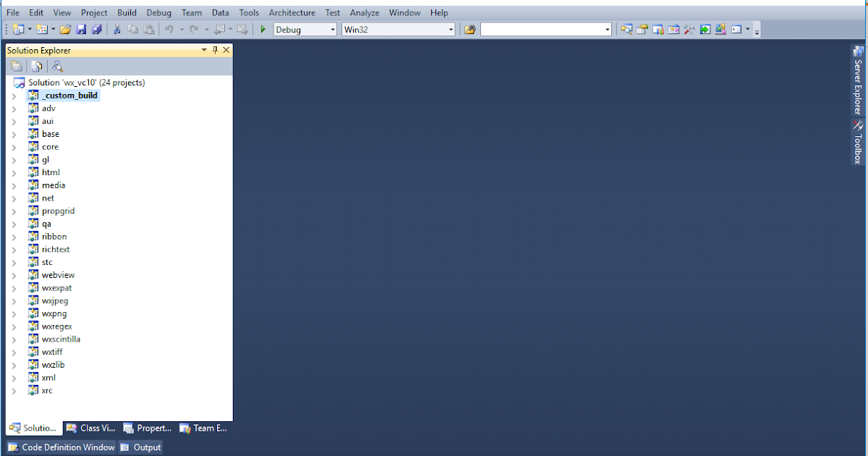Open the Toolbox via the wrench-hammer icon
This screenshot has width=868, height=456.
pos(689,29)
